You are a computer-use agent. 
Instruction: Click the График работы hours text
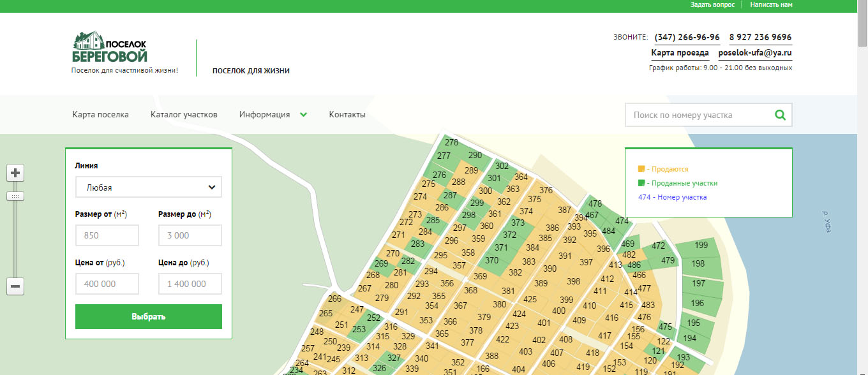[721, 68]
